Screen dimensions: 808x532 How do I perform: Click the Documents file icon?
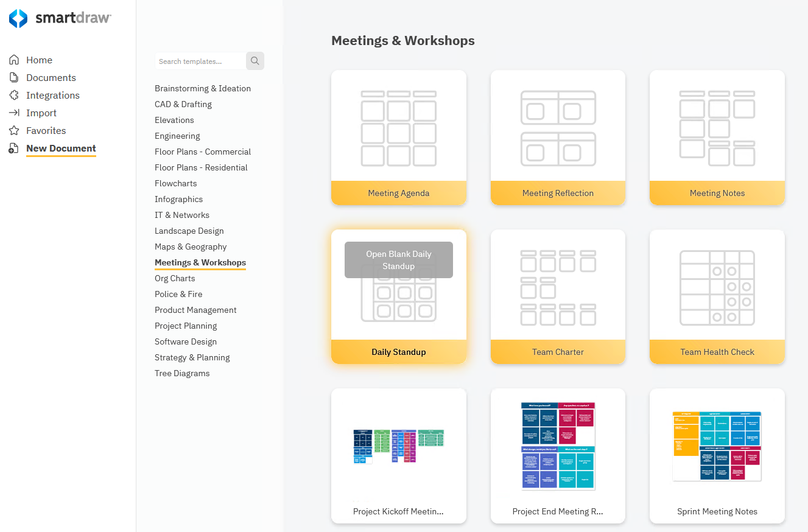coord(14,77)
